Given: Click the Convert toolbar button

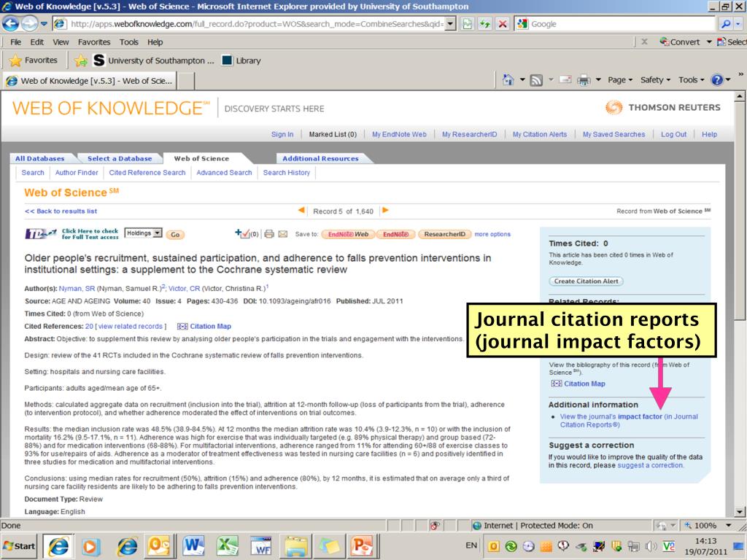Looking at the screenshot, I should pos(680,42).
